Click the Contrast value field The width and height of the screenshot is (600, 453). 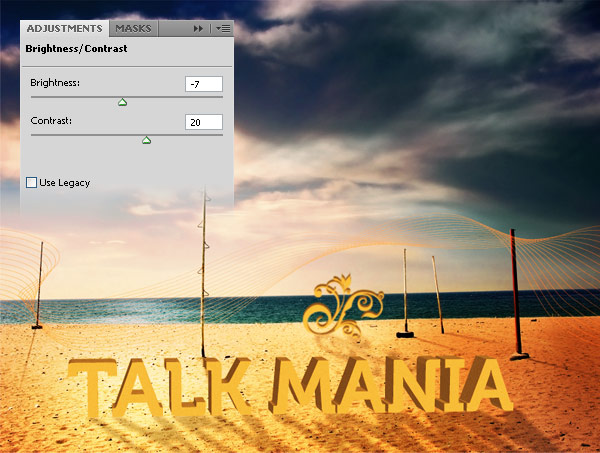(204, 122)
